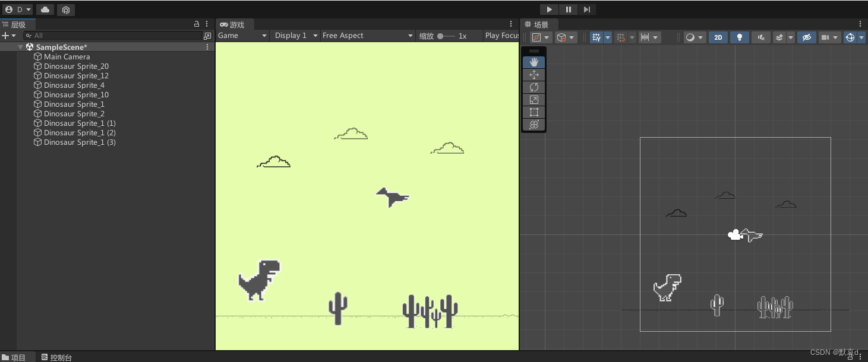This screenshot has width=868, height=362.
Task: Click the Pause button
Action: [569, 9]
